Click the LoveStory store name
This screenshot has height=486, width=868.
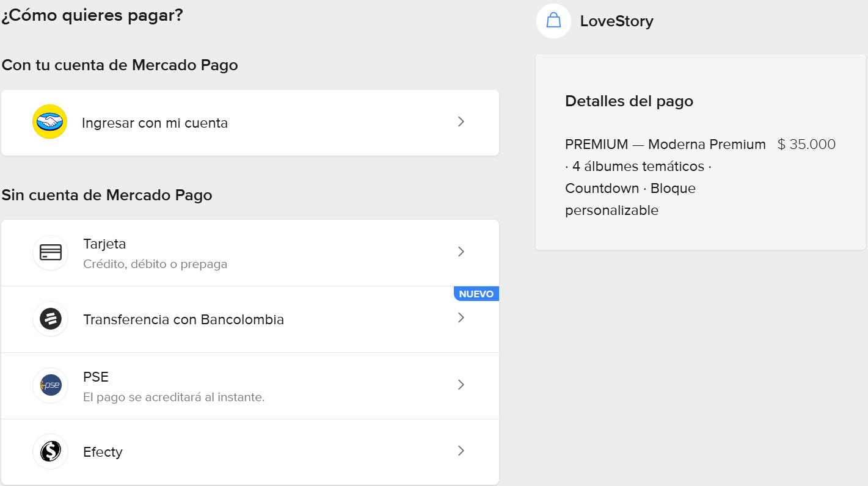616,21
